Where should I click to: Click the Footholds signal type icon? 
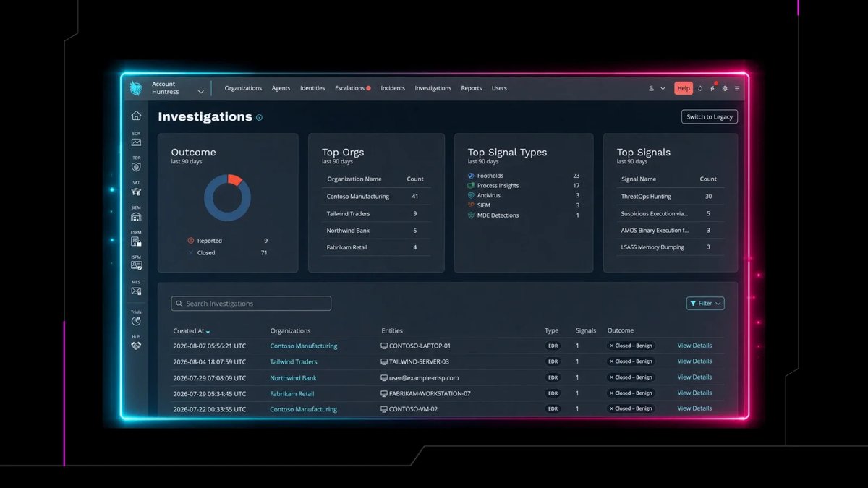click(471, 176)
